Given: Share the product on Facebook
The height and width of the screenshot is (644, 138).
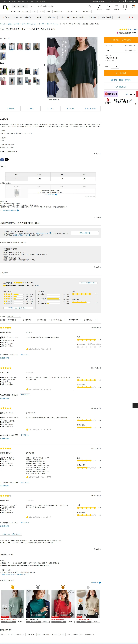Looking at the screenshot, I should (2, 159).
